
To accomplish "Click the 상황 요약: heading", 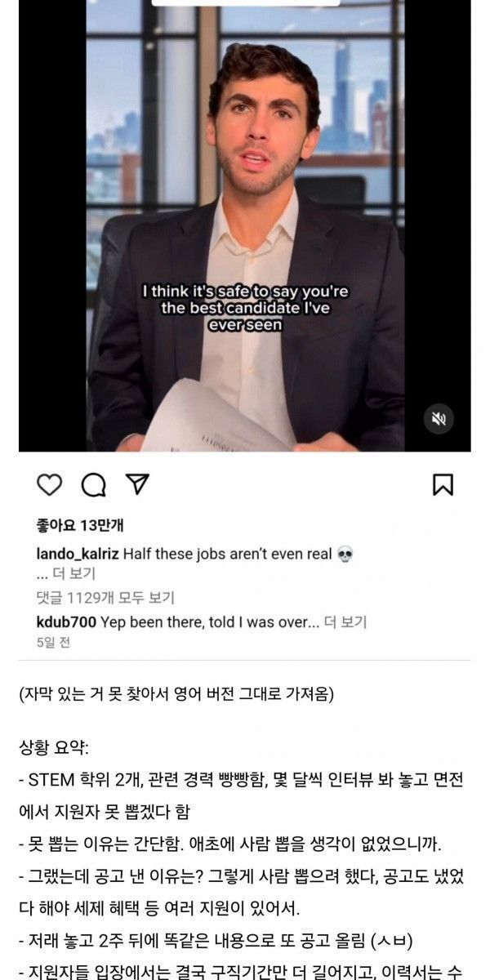I will point(55,748).
